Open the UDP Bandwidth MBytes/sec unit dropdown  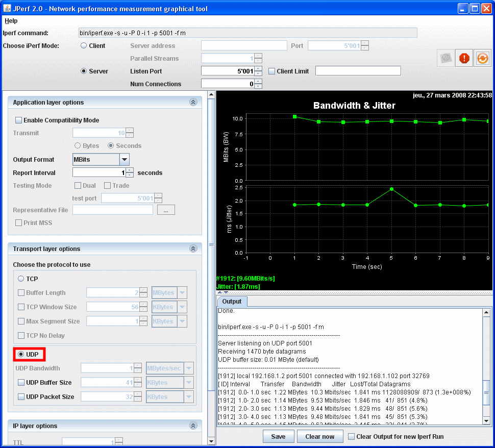pos(189,368)
